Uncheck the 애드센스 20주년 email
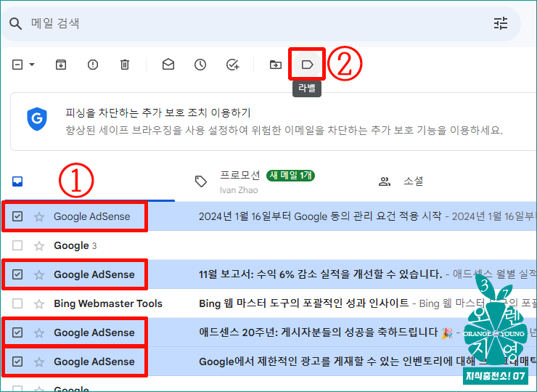 tap(17, 332)
